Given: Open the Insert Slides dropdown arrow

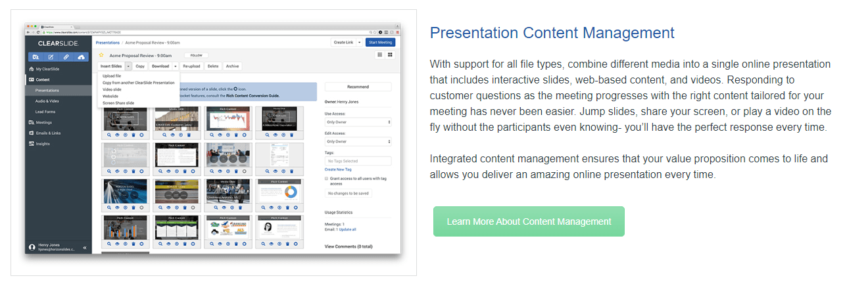Looking at the screenshot, I should pyautogui.click(x=129, y=66).
